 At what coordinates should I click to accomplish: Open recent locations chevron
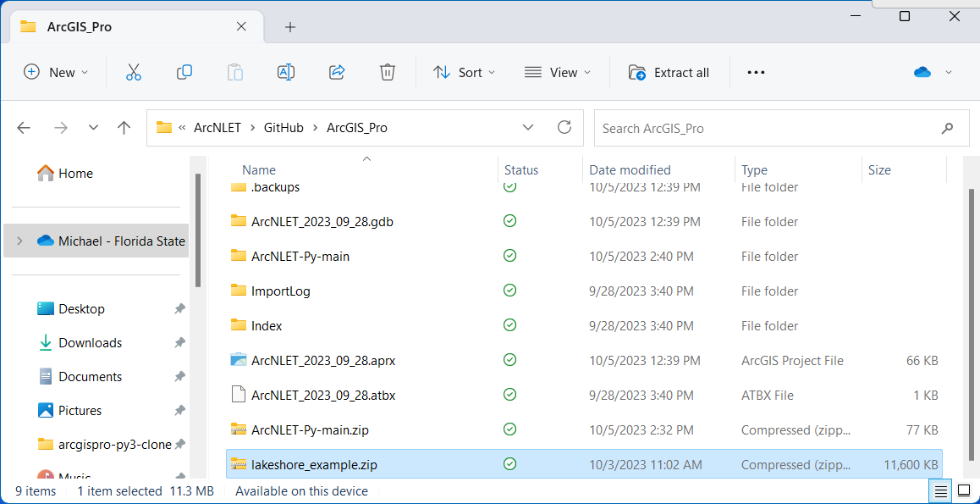tap(94, 128)
